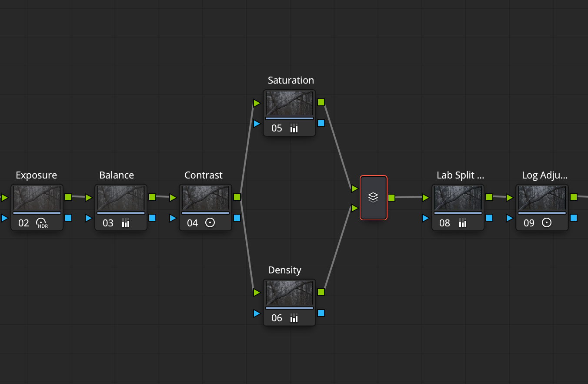Click the Saturation node label
Screen dimensions: 588x384
291,80
